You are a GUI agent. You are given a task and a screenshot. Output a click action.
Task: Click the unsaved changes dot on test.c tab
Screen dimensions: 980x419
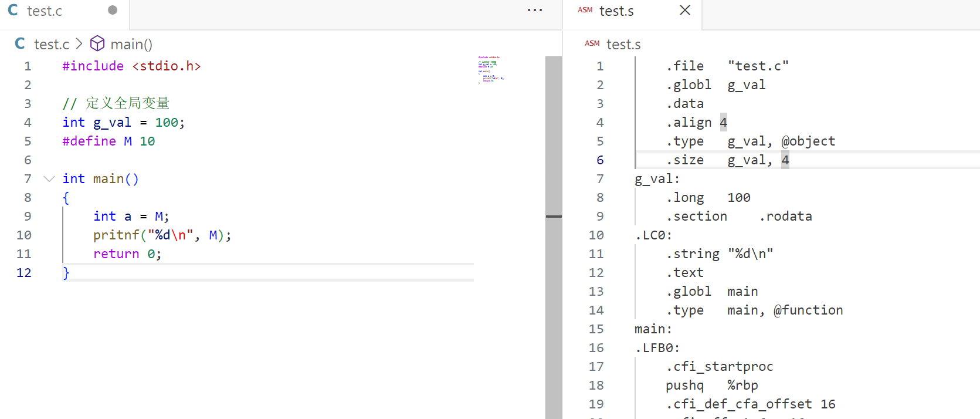[x=113, y=10]
